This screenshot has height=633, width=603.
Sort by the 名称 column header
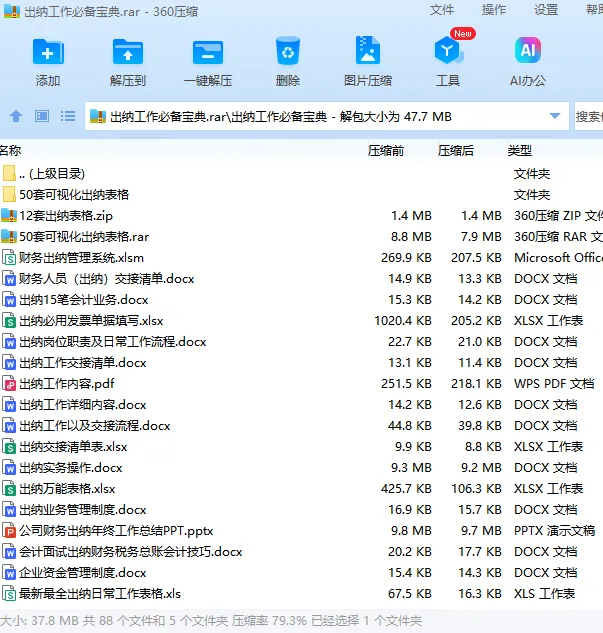pyautogui.click(x=10, y=151)
